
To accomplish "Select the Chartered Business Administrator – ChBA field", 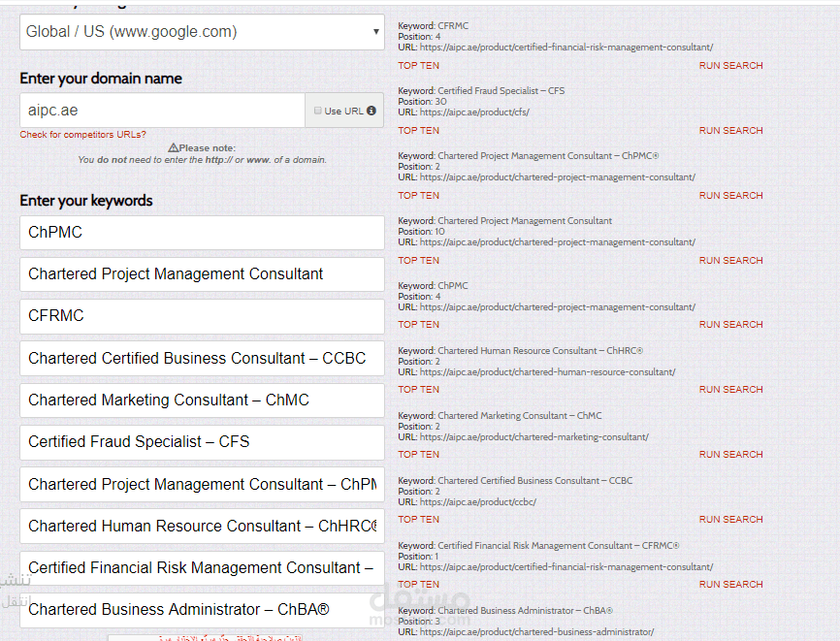I will tap(202, 610).
